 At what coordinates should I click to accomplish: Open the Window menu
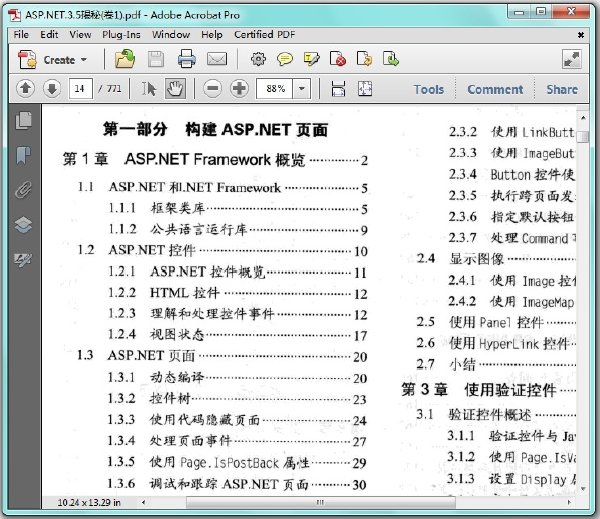171,34
